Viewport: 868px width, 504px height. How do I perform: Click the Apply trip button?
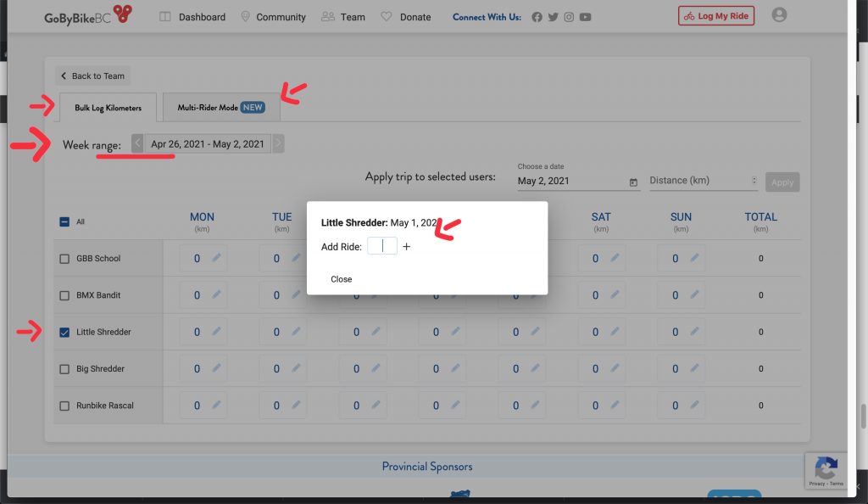(782, 182)
